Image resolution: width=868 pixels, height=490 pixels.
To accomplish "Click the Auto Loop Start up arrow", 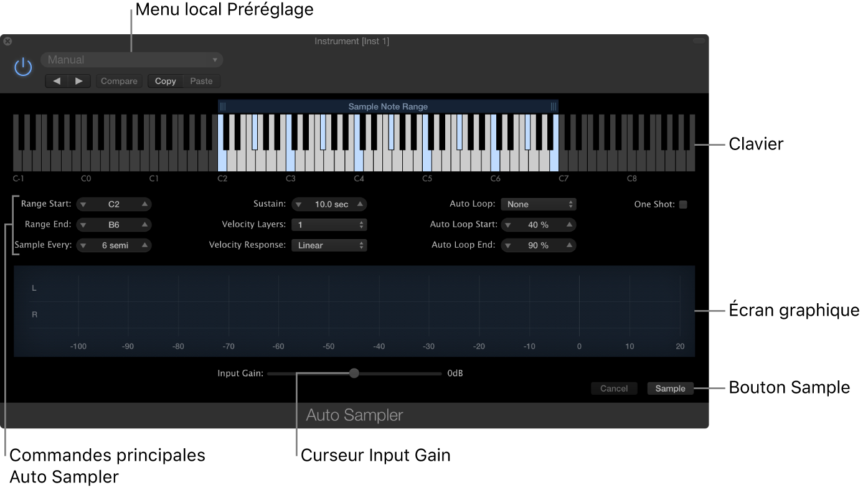I will 568,224.
